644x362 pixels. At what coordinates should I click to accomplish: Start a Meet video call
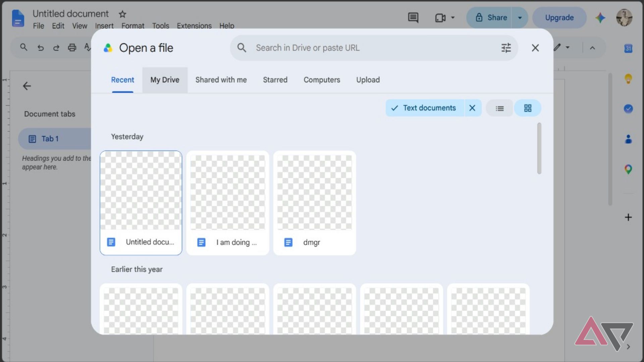click(440, 18)
